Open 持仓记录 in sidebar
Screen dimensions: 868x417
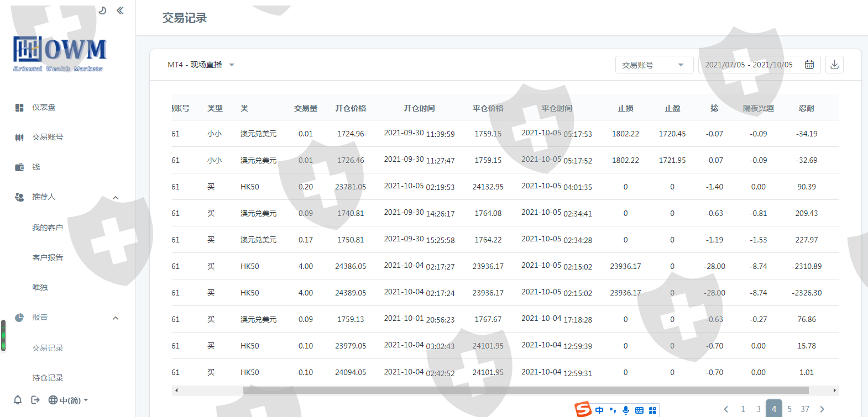(x=48, y=378)
